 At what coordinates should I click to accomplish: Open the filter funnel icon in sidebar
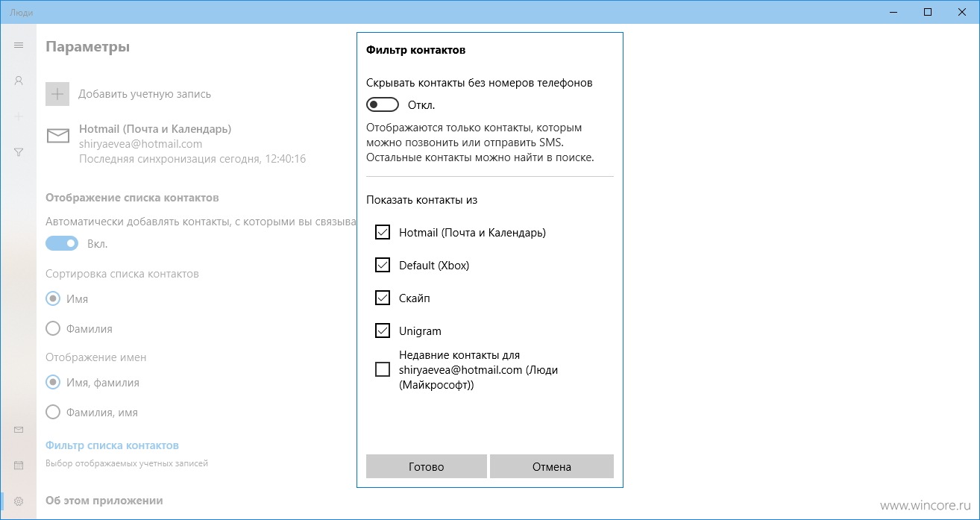tap(19, 152)
